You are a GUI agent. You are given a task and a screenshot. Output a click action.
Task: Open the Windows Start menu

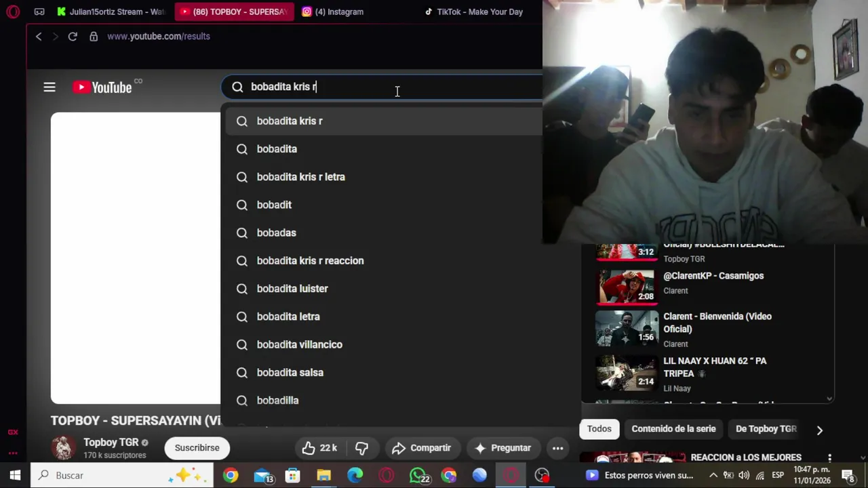(15, 475)
